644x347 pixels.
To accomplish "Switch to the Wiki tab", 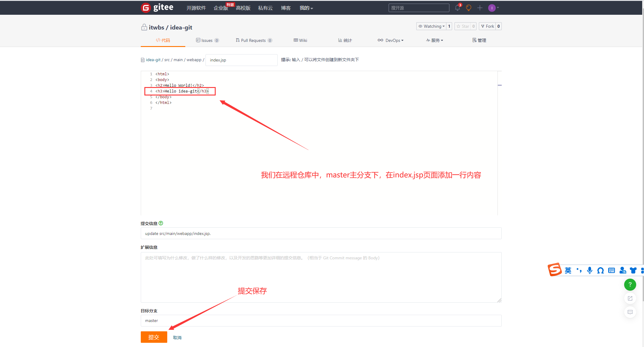I will click(x=300, y=40).
